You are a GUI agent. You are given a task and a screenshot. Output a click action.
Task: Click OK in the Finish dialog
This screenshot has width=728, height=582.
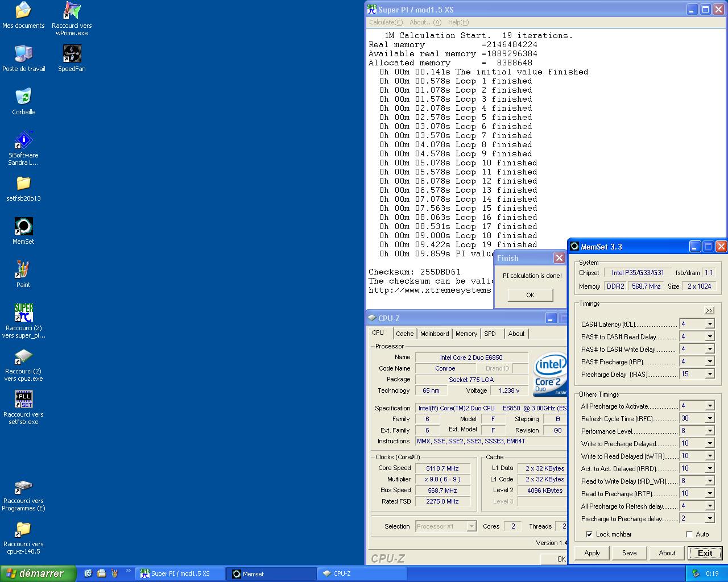530,295
